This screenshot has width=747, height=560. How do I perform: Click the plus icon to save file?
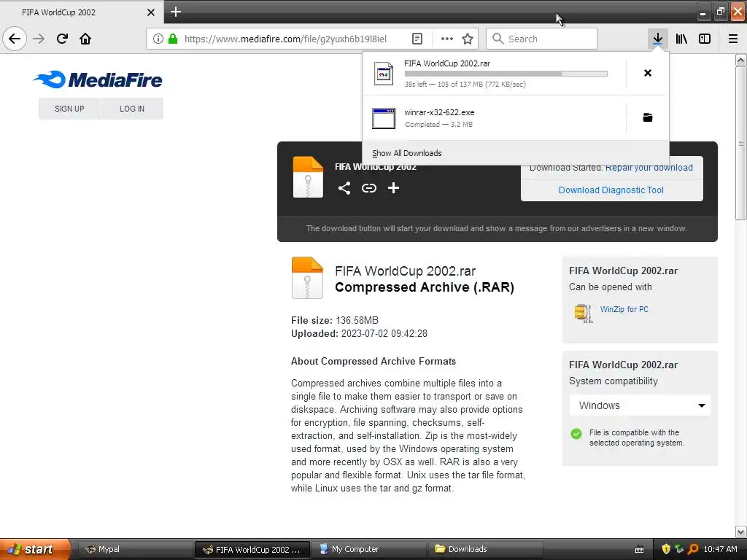coord(393,188)
